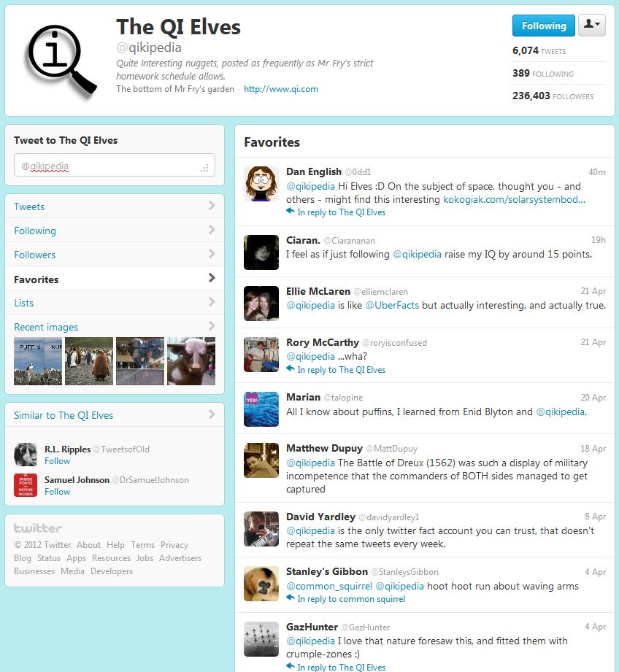This screenshot has height=672, width=619.
Task: Open the penguin colony recent image thumbnail
Action: (x=89, y=361)
